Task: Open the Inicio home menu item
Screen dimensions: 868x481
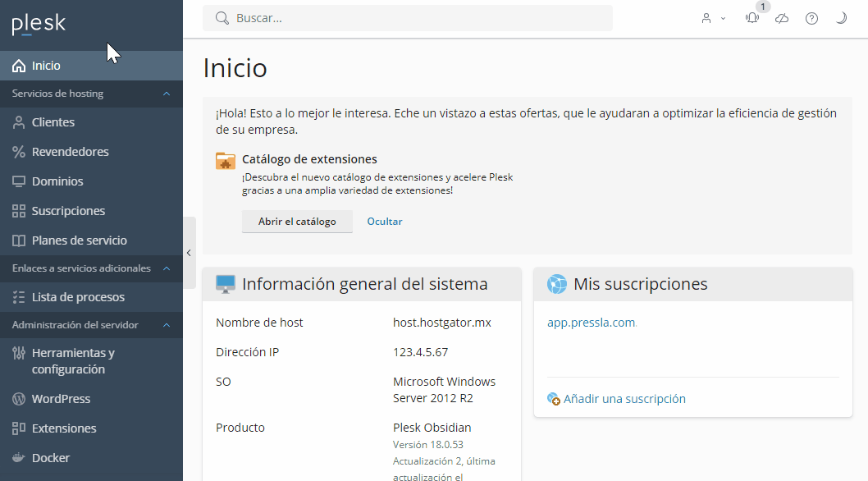Action: (91, 66)
